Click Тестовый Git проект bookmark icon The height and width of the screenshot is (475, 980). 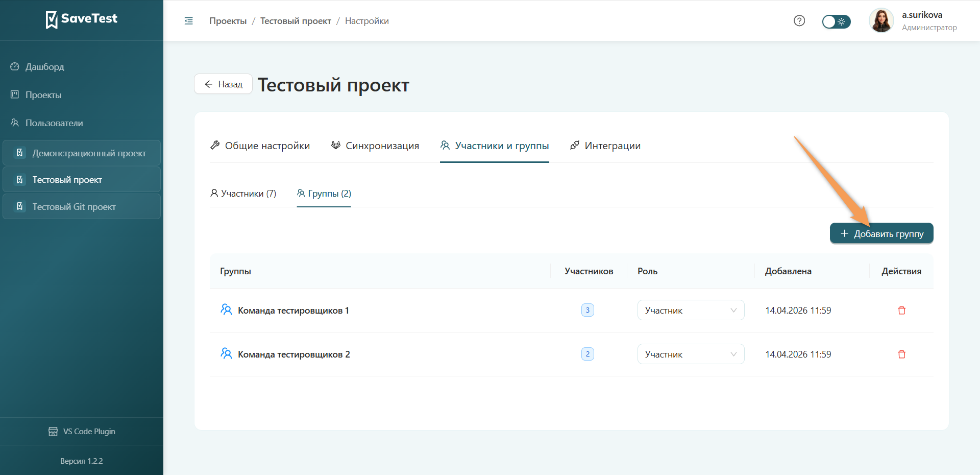(20, 206)
